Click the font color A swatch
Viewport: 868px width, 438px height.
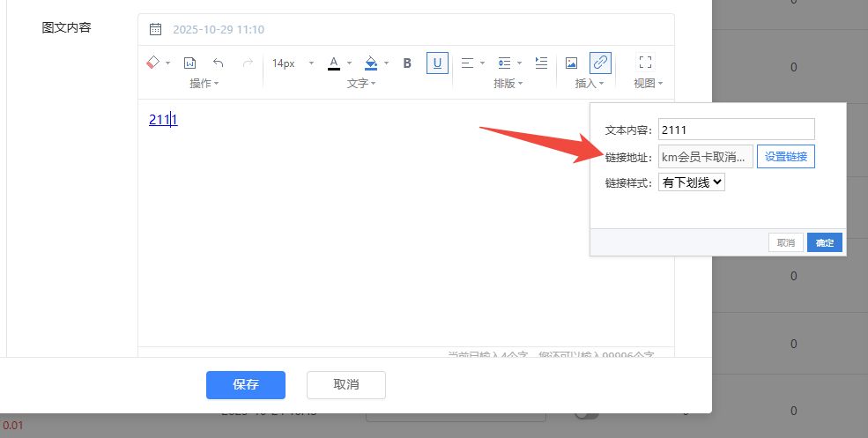point(334,63)
